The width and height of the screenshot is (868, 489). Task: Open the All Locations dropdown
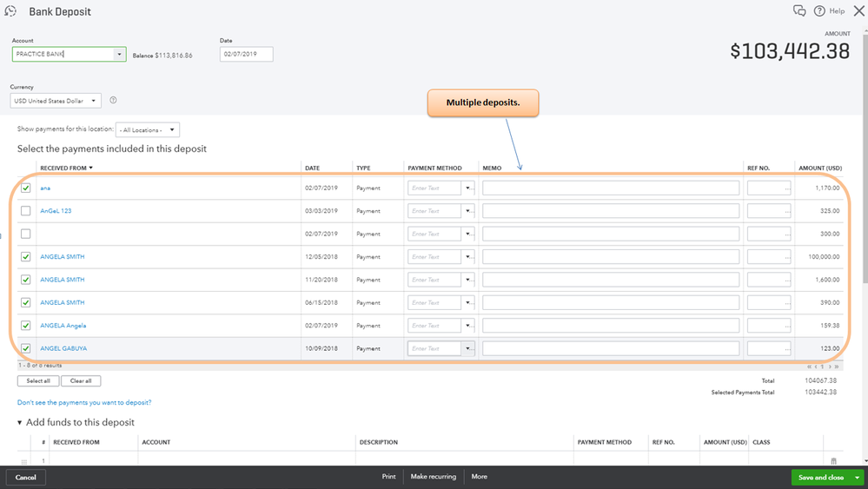click(172, 130)
